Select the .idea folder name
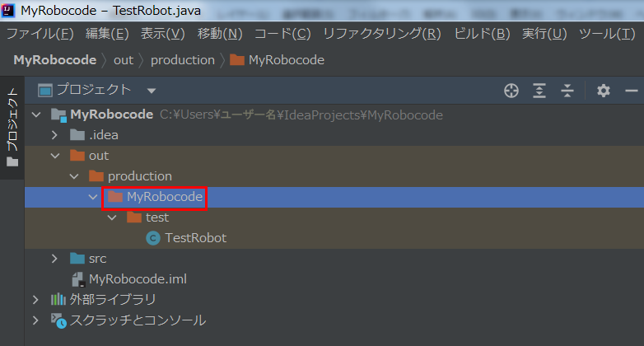Viewport: 644px width, 346px height. click(x=104, y=135)
